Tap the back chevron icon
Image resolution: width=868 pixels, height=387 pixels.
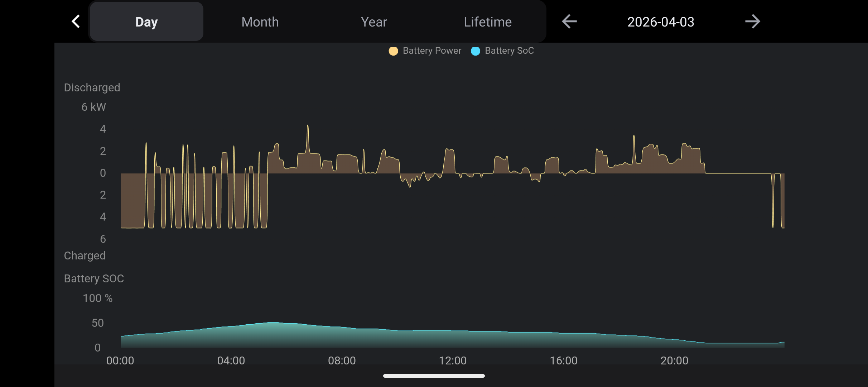[x=76, y=21]
